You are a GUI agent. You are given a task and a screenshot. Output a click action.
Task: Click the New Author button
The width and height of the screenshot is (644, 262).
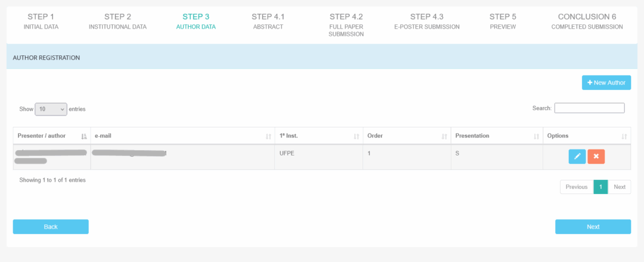pyautogui.click(x=606, y=83)
